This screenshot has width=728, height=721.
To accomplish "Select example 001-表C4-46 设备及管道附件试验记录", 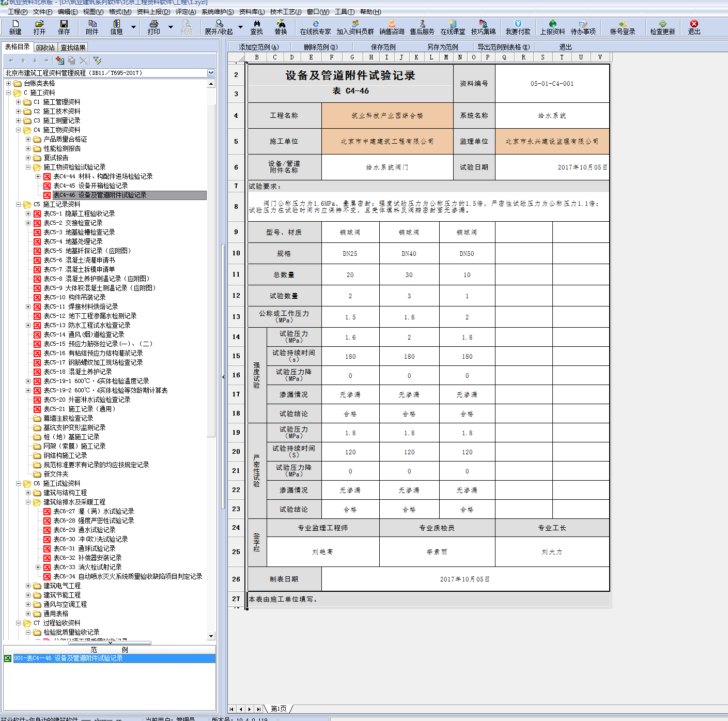I will pos(68,658).
